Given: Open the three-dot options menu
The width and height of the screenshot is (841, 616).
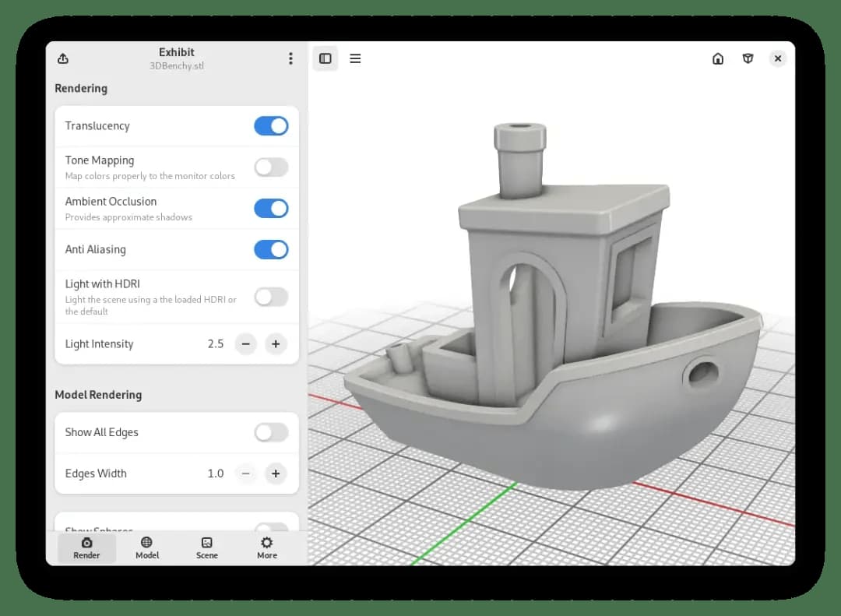Looking at the screenshot, I should (x=290, y=58).
